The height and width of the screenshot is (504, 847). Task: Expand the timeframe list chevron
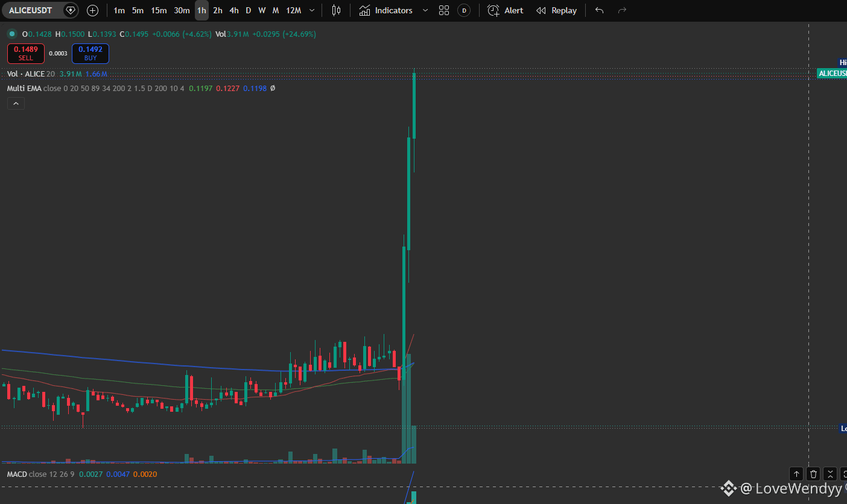tap(312, 10)
